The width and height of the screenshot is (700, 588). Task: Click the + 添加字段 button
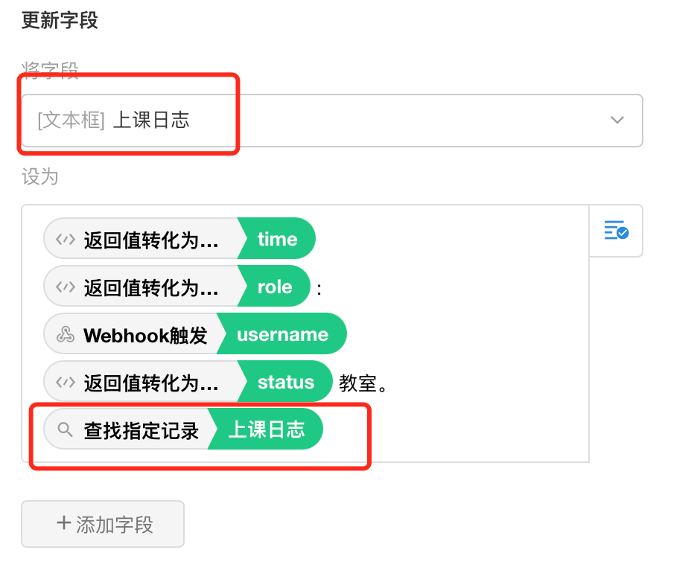(x=102, y=524)
